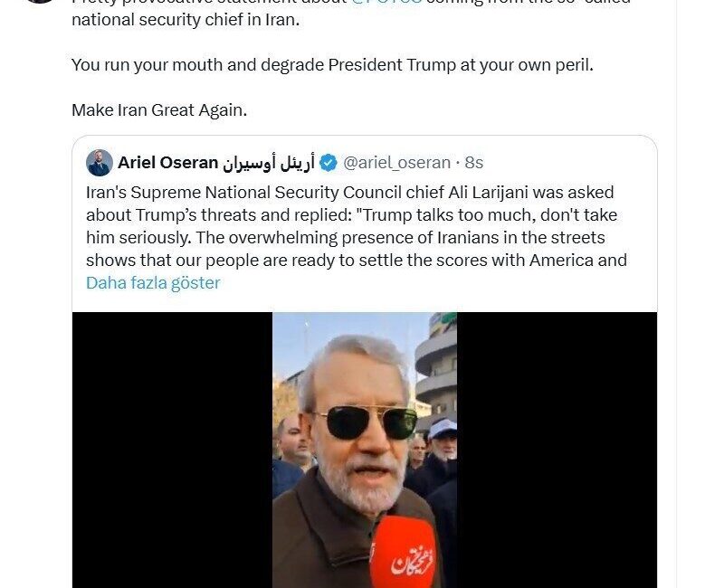This screenshot has height=588, width=705.
Task: Click the red microphone logo in the video
Action: click(x=403, y=555)
